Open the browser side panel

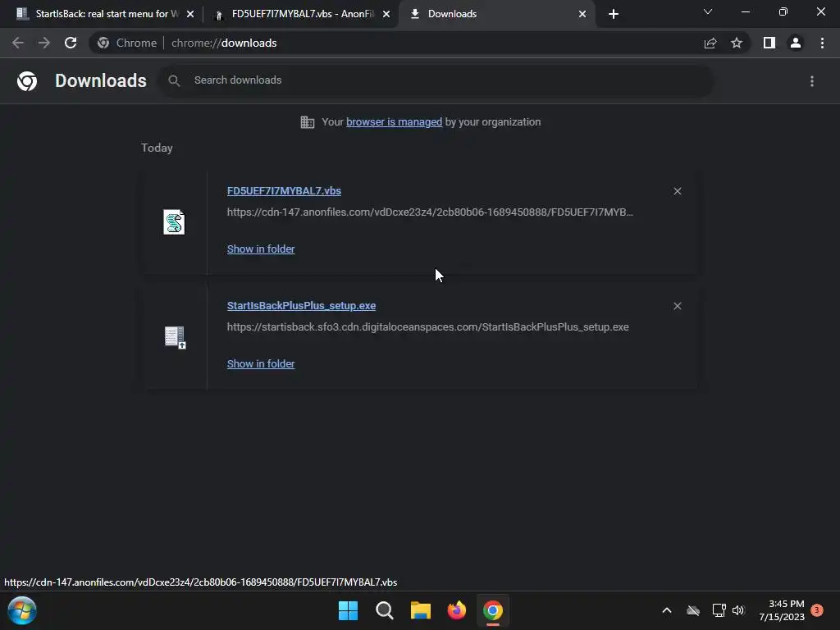pyautogui.click(x=769, y=43)
